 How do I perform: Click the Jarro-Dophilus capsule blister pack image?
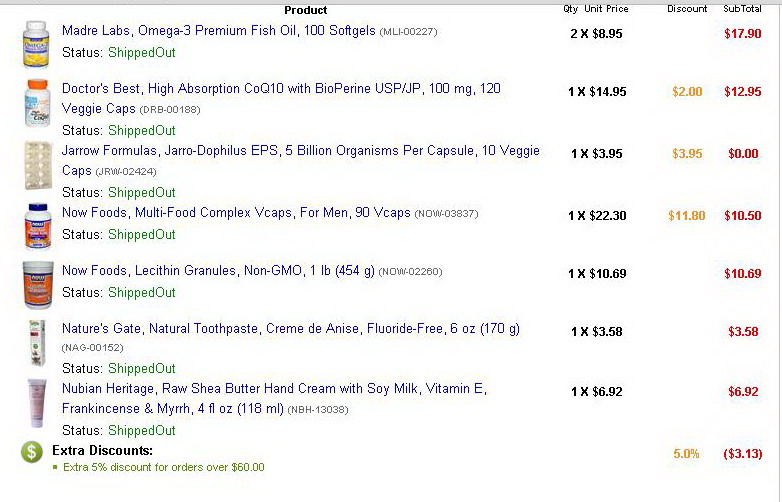click(x=36, y=165)
